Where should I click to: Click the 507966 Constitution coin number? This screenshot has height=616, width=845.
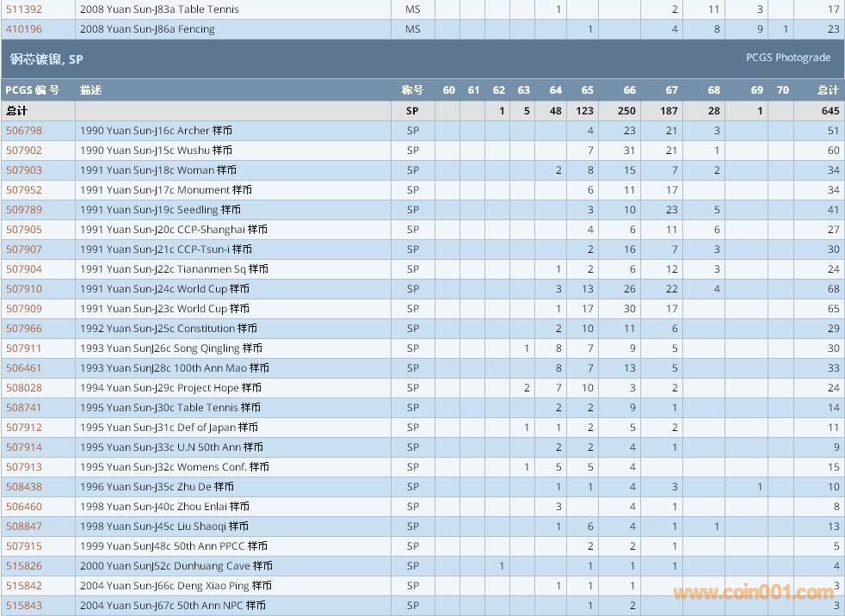click(x=23, y=329)
